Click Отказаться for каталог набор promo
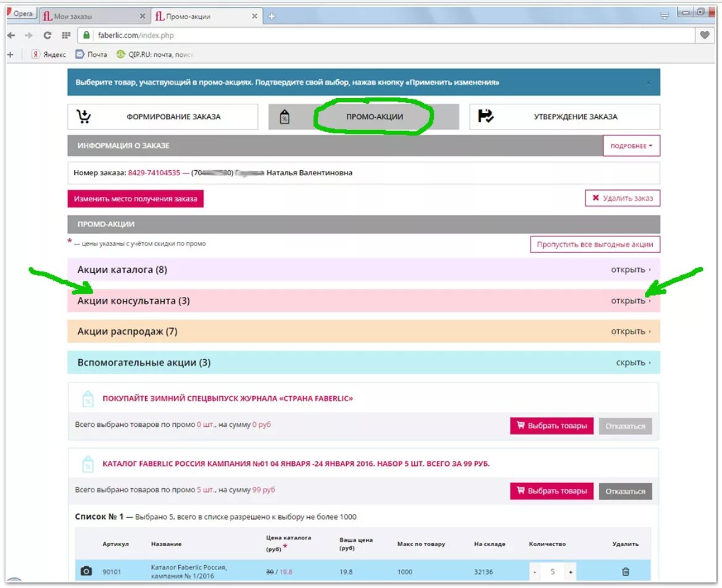The width and height of the screenshot is (722, 588). (x=625, y=491)
